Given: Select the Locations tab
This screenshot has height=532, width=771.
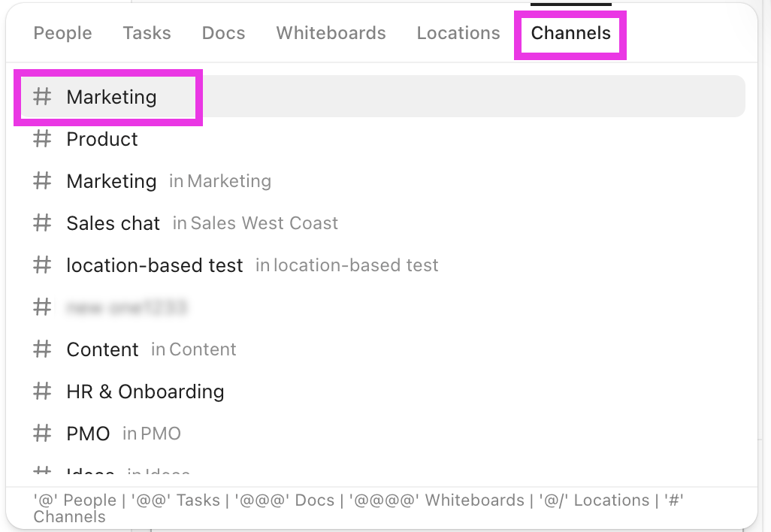Looking at the screenshot, I should (x=458, y=33).
